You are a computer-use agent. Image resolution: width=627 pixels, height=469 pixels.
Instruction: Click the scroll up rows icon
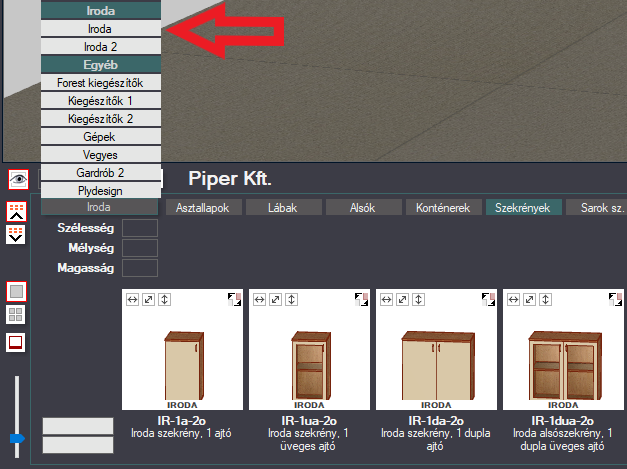[x=16, y=212]
